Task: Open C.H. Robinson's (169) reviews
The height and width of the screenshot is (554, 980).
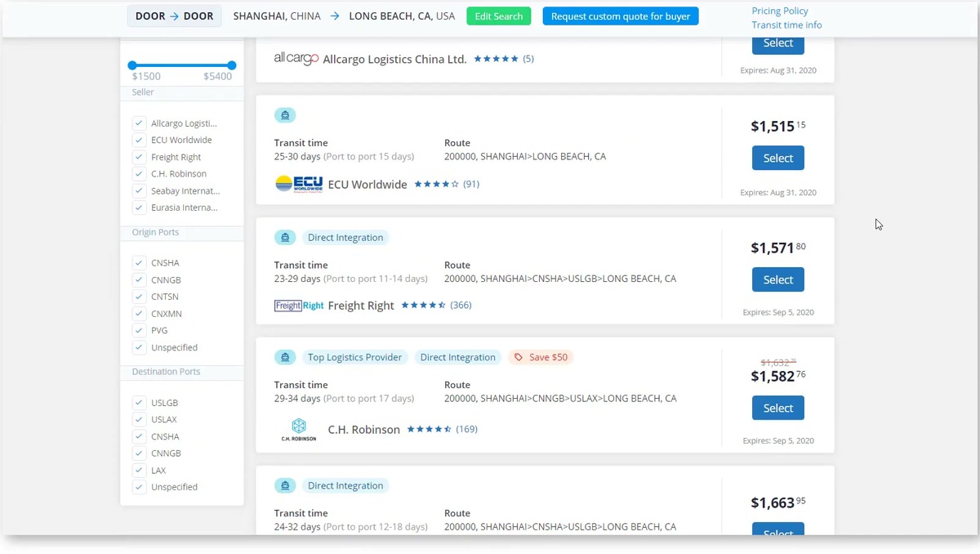Action: [x=466, y=429]
